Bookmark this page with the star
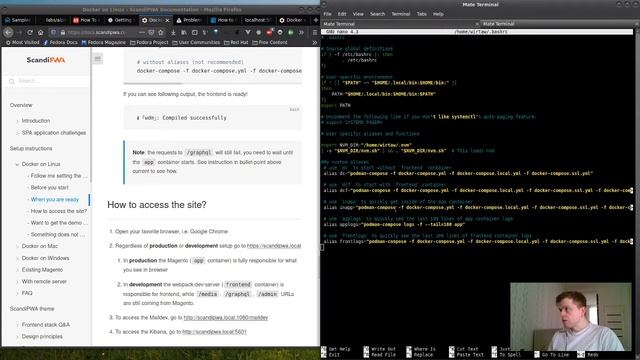 (x=161, y=32)
